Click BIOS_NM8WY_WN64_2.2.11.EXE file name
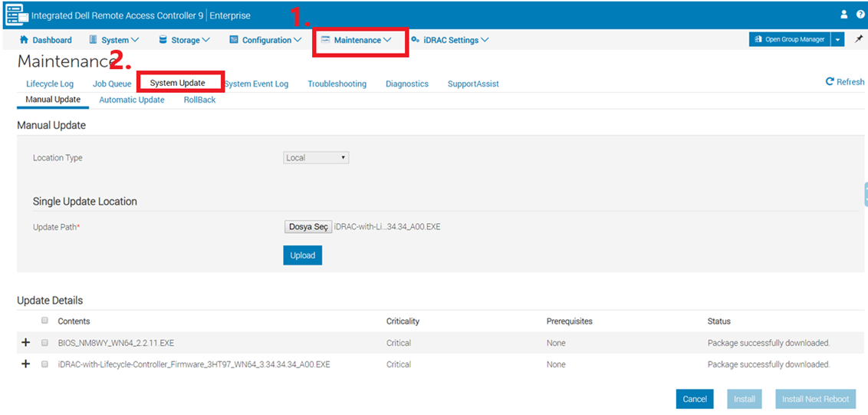This screenshot has height=415, width=868. 116,343
